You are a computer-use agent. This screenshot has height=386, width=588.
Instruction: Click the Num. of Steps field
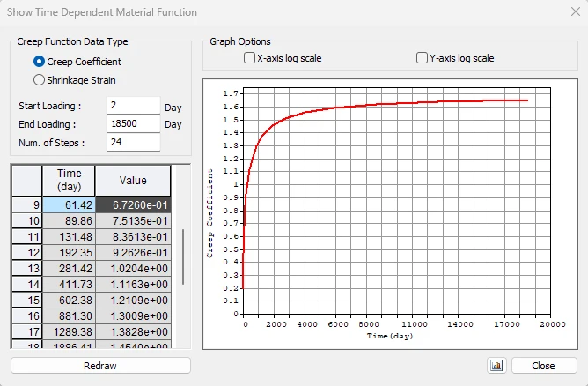click(133, 142)
